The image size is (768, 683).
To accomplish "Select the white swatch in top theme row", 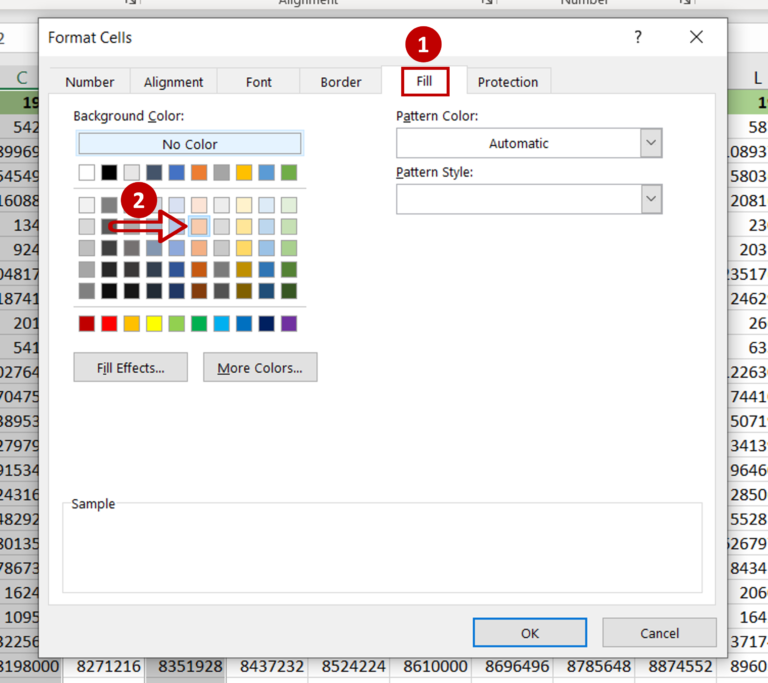I will [x=87, y=173].
